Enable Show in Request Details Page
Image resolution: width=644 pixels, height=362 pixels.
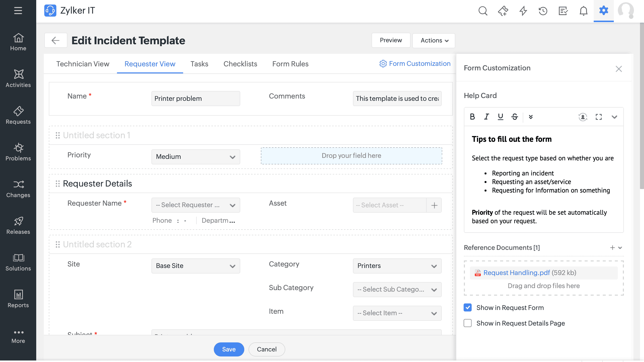click(x=467, y=323)
